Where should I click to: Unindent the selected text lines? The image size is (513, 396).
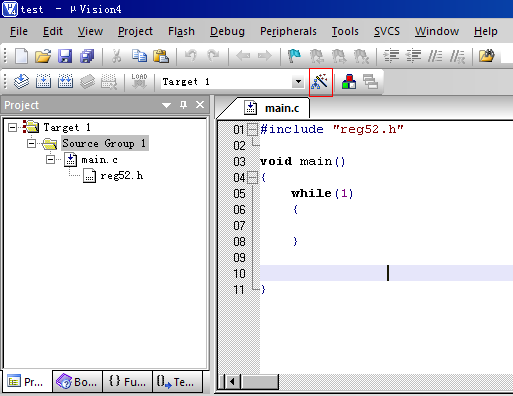coord(413,56)
